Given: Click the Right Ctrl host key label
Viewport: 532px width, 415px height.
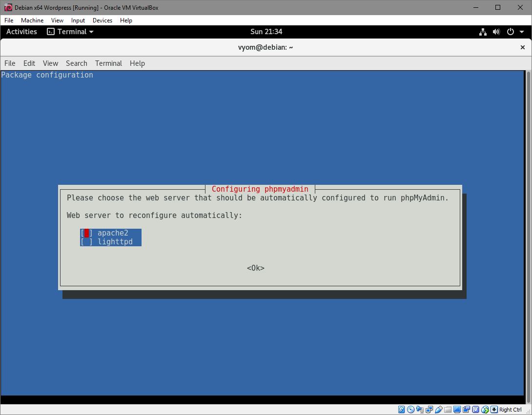Looking at the screenshot, I should [x=511, y=410].
